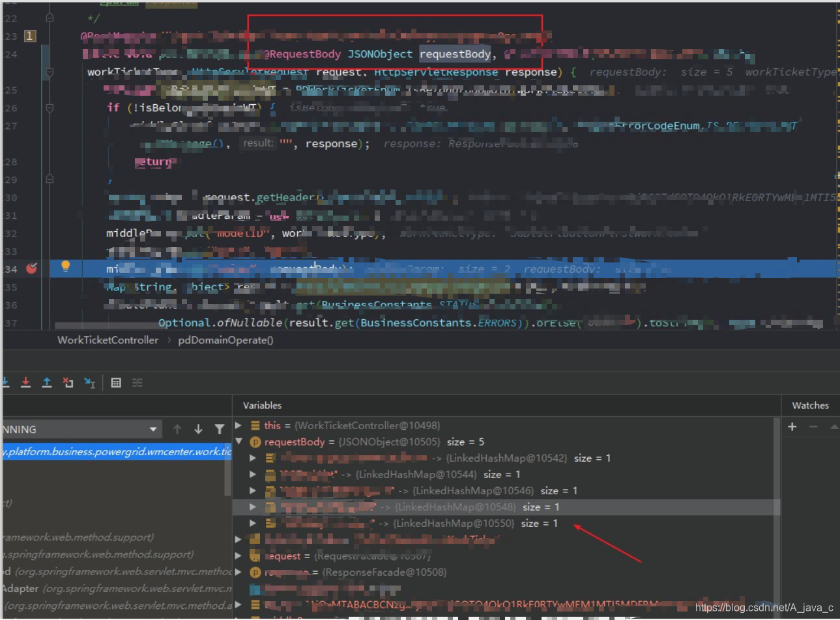Viewport: 840px width, 620px height.
Task: Click the previous frame up arrow
Action: [x=177, y=429]
